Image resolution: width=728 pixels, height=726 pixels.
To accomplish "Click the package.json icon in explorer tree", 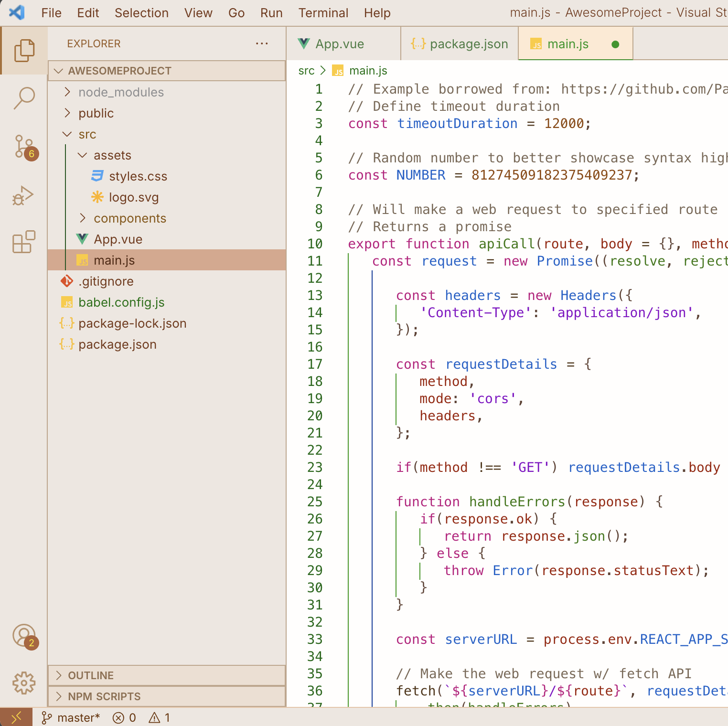I will pyautogui.click(x=67, y=344).
